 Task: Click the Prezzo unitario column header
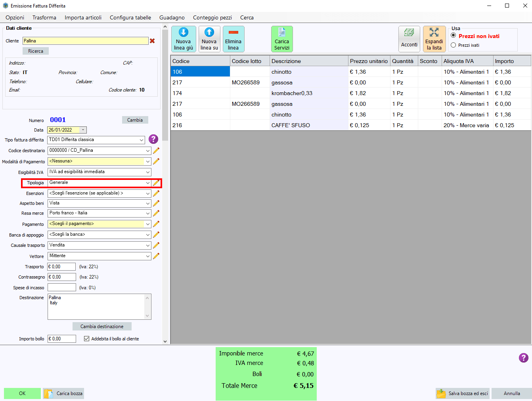tap(369, 61)
